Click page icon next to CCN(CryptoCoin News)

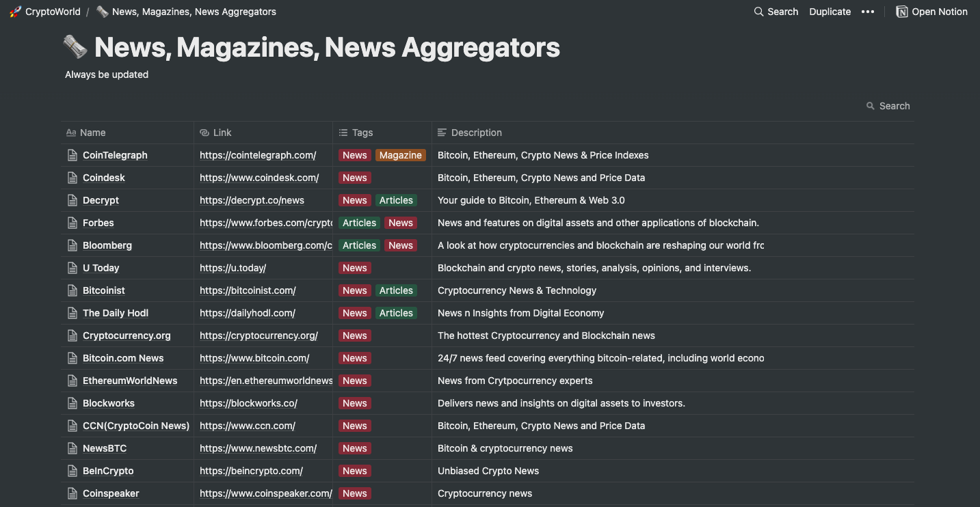[72, 426]
